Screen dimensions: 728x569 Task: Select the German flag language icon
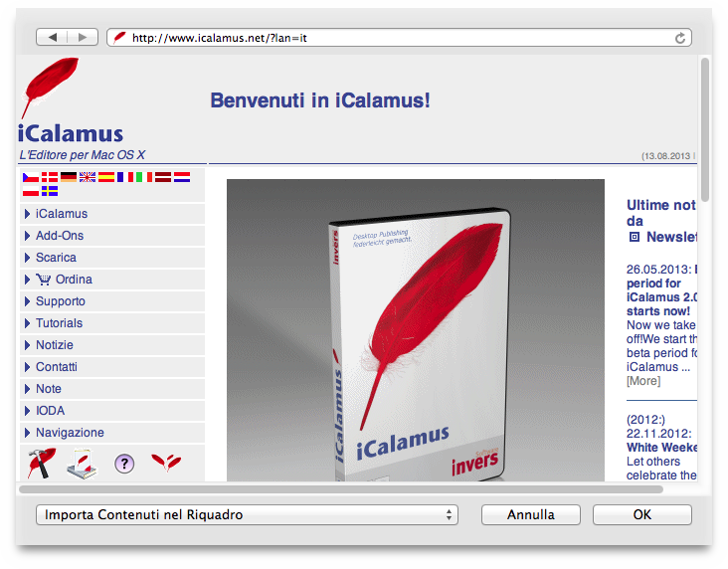click(x=69, y=177)
